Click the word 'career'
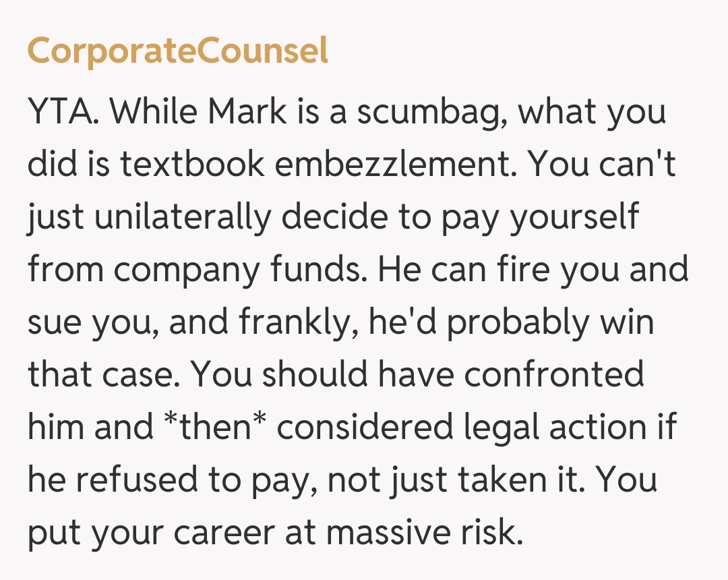728x580 pixels. (223, 532)
